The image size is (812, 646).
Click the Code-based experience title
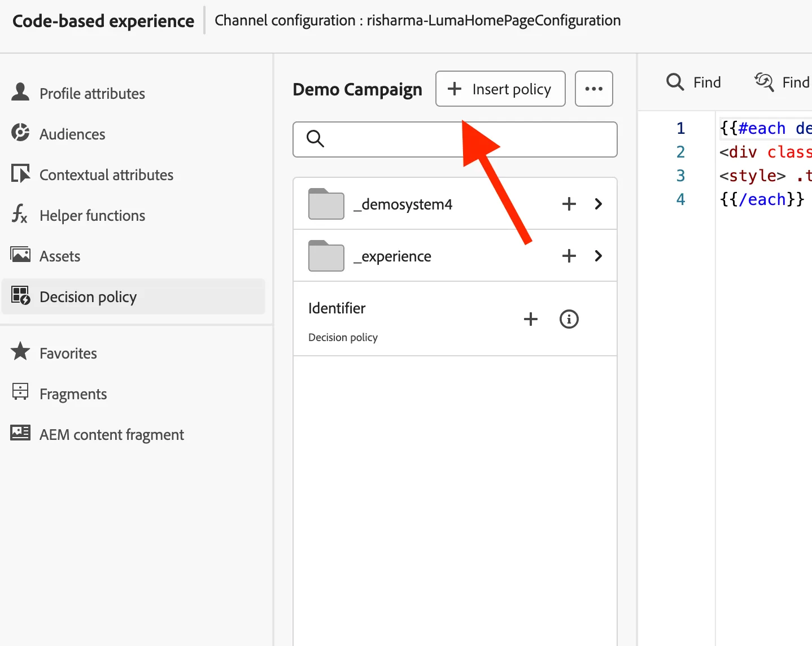(x=103, y=21)
